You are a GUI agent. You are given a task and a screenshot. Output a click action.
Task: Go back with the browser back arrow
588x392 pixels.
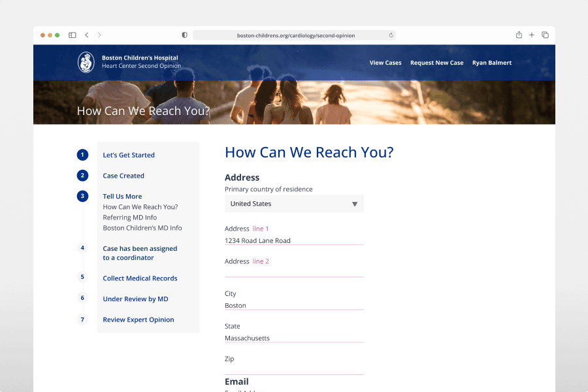point(87,35)
